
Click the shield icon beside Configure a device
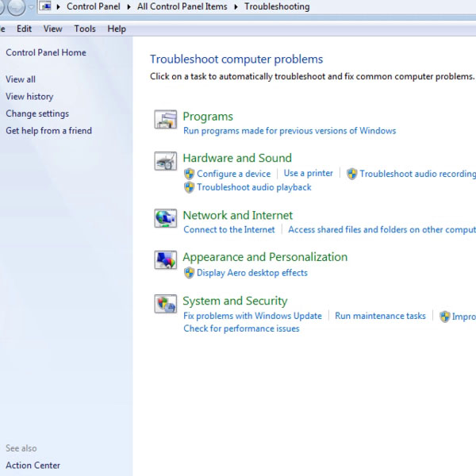pyautogui.click(x=189, y=174)
